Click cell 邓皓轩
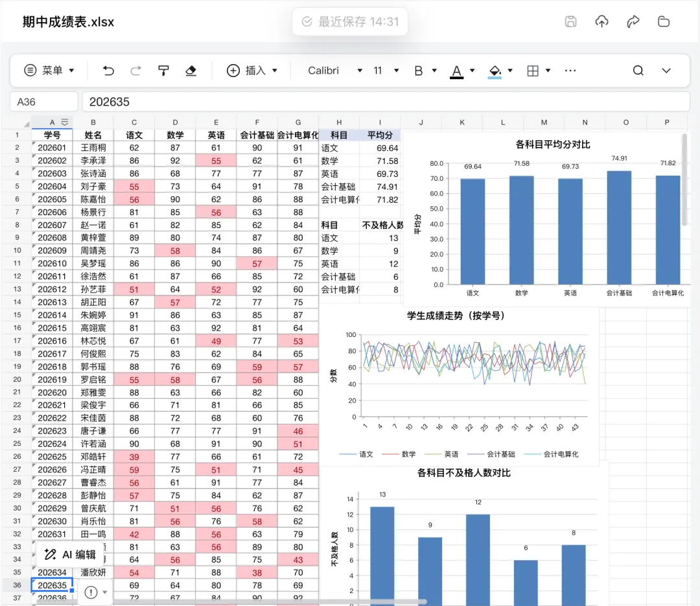Viewport: 700px width, 606px height. (x=93, y=457)
